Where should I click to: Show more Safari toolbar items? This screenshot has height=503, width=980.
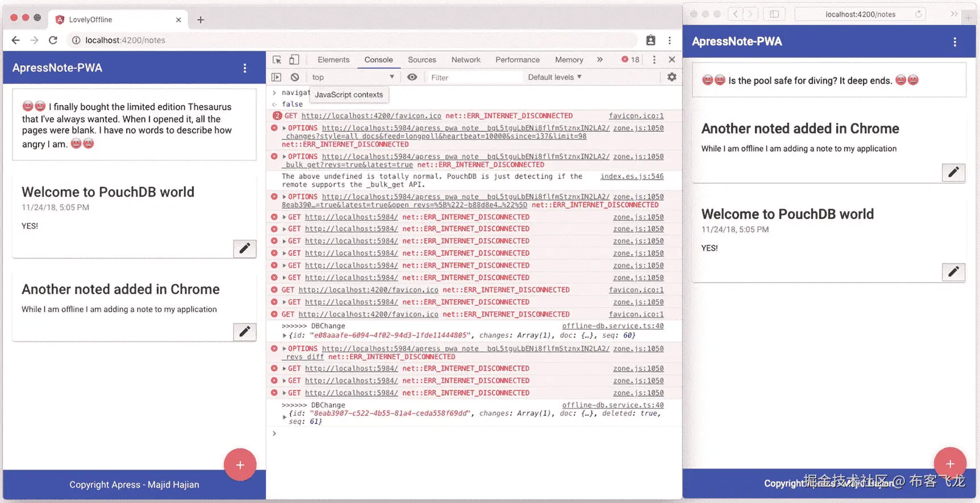(x=954, y=14)
